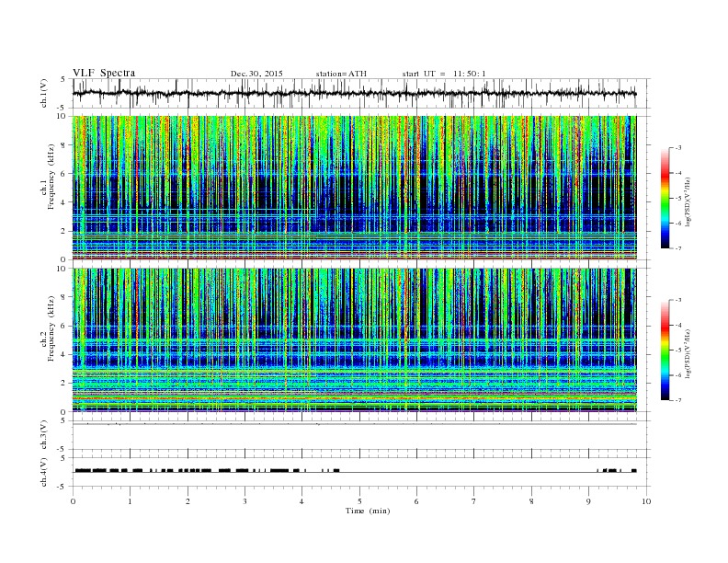Click the upper colorbar's "-3" tick label
728x563 pixels.
(678, 148)
